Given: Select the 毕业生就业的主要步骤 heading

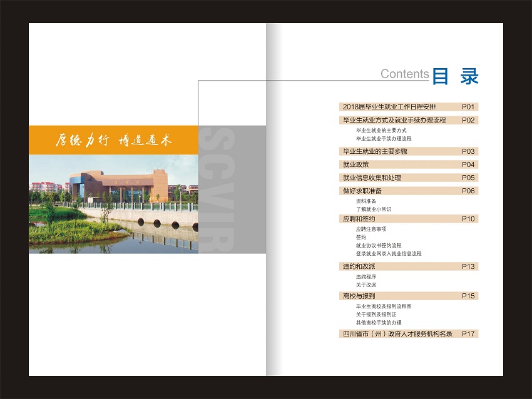Looking at the screenshot, I should point(375,151).
